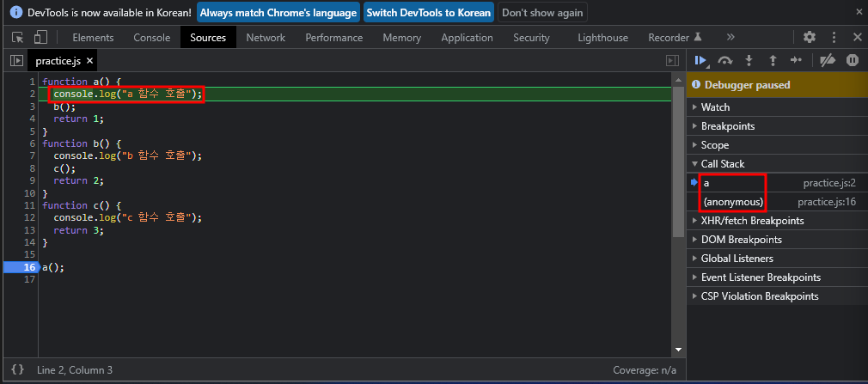
Task: Toggle pause on exceptions
Action: click(852, 60)
